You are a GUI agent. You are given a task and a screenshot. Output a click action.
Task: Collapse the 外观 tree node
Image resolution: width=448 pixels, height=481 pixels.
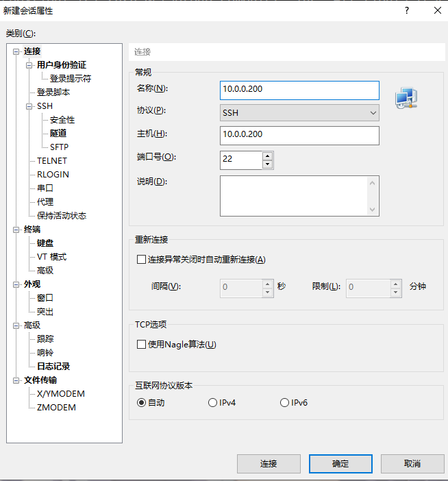[16, 284]
